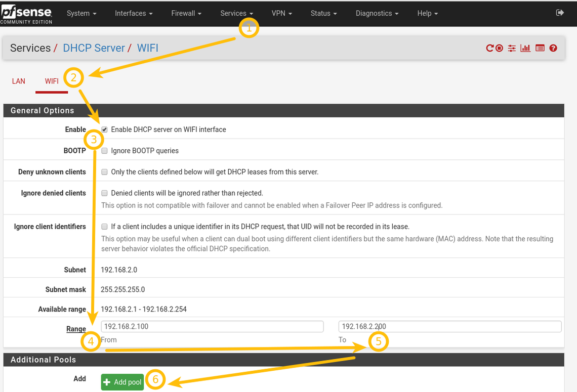The height and width of the screenshot is (392, 577).
Task: Switch to the LAN tab
Action: point(19,81)
